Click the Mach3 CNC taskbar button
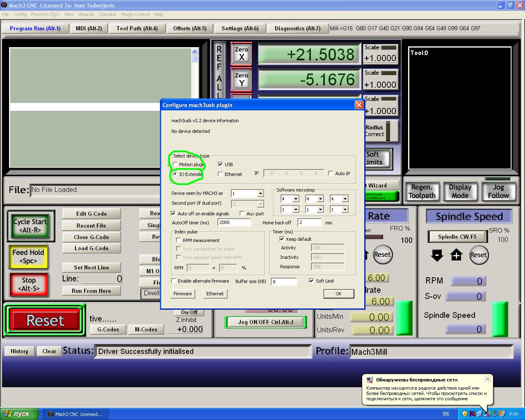Viewport: 525px width, 420px height. tap(75, 414)
